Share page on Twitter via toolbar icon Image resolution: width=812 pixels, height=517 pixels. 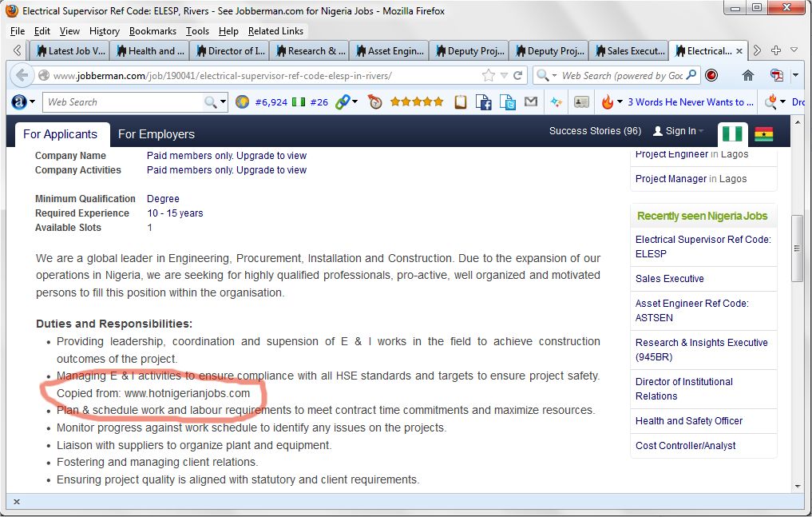508,102
